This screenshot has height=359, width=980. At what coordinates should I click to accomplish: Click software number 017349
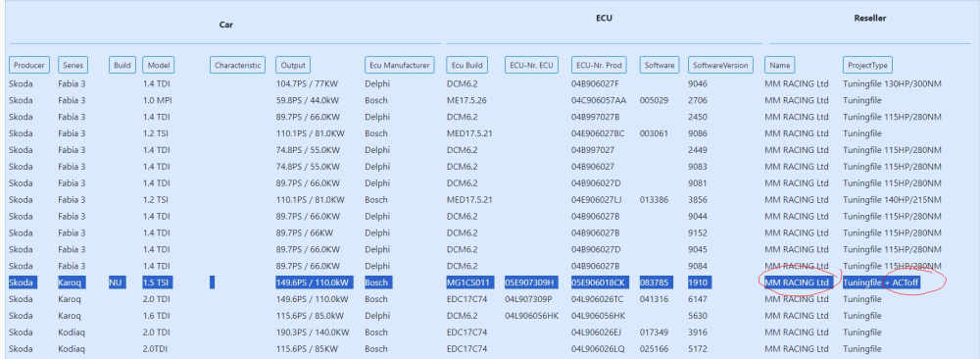point(654,333)
